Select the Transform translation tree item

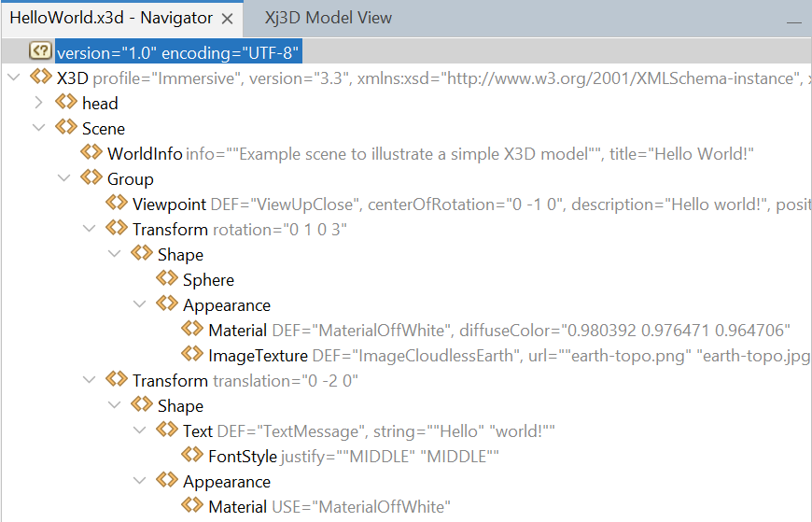245,380
